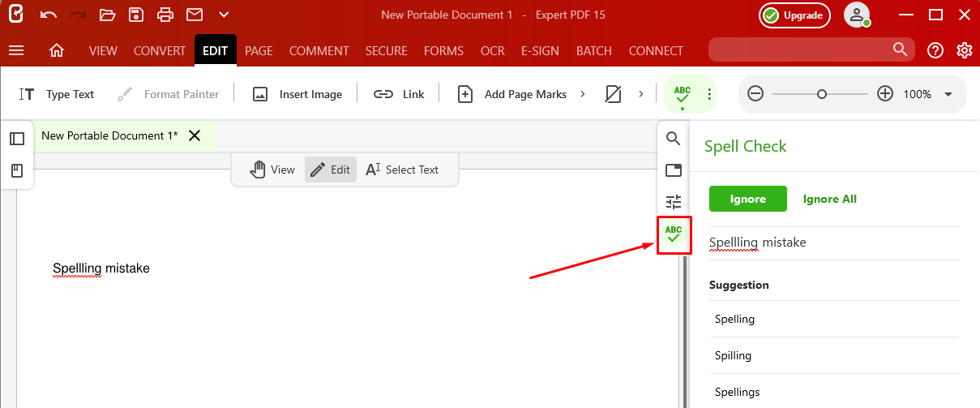Click the document vertical scrollbar
980x408 pixels.
(x=683, y=331)
